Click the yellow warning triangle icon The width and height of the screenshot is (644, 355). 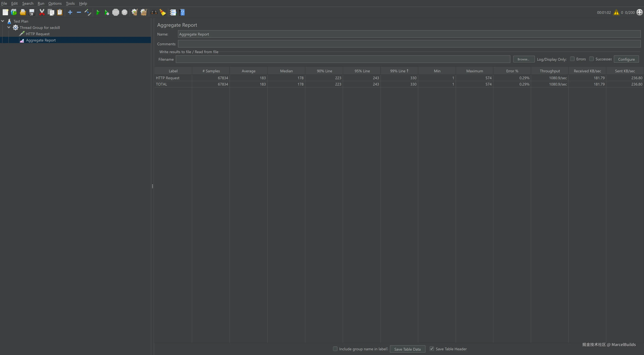coord(616,12)
